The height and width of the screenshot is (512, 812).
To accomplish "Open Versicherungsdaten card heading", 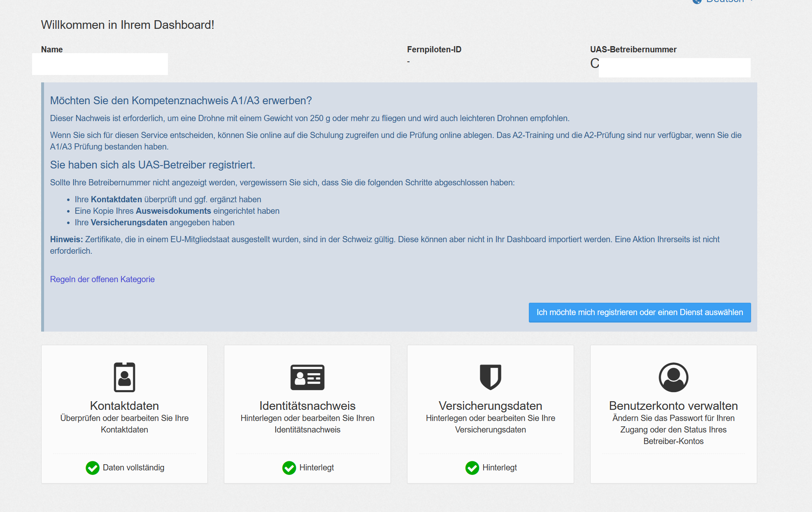I will (x=490, y=406).
